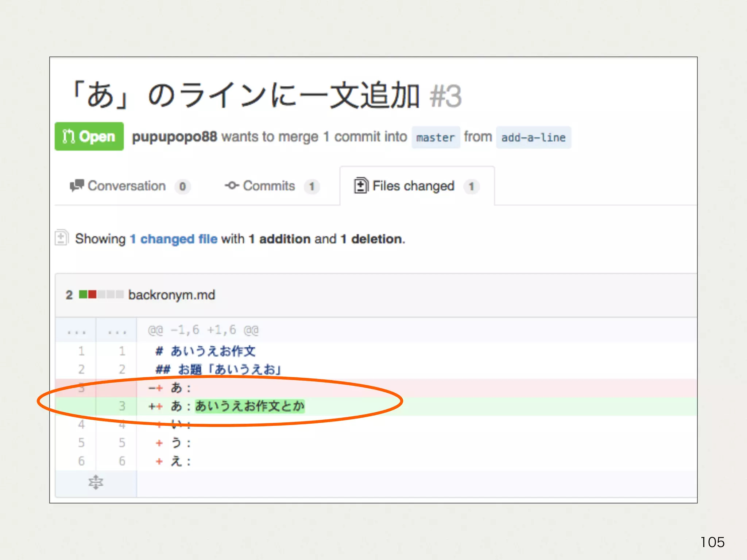The width and height of the screenshot is (747, 560).
Task: Click the green-red diffstat bar
Action: (x=101, y=294)
